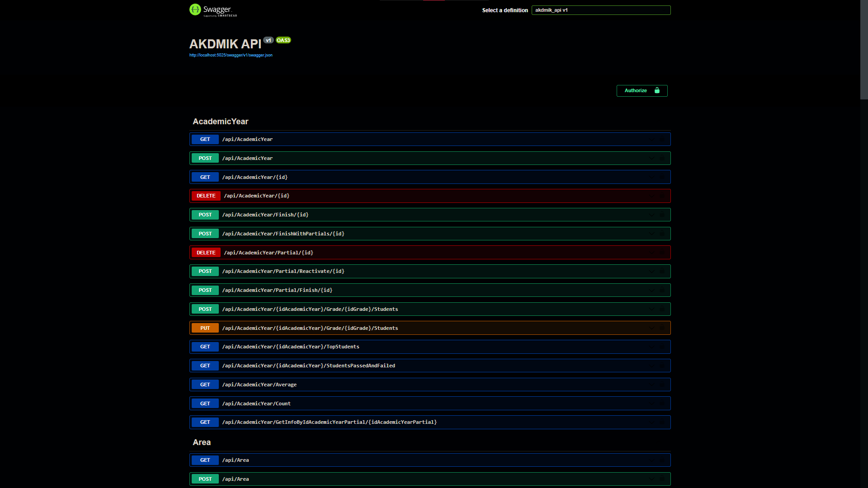Click lock icon on POST /api/Area row

pos(662,479)
